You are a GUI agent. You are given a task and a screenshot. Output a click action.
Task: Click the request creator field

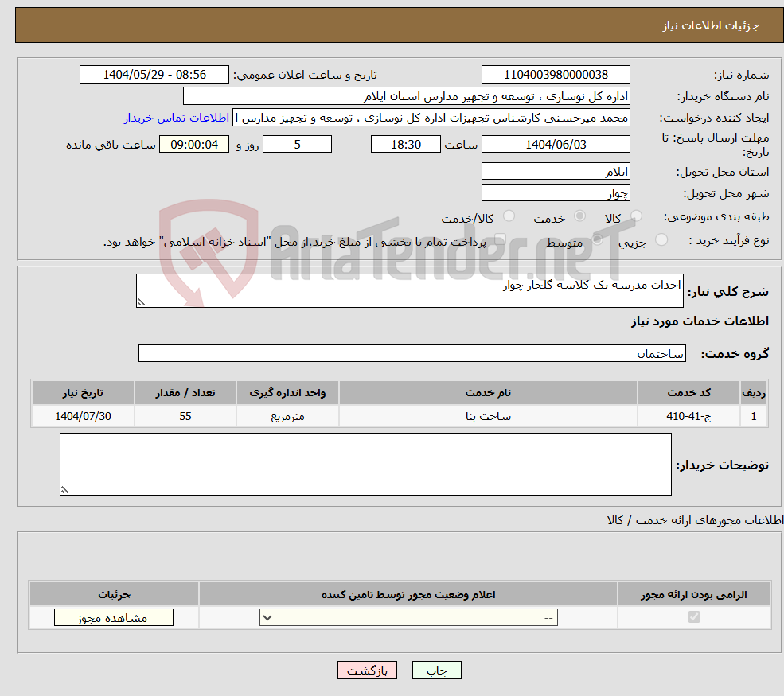tap(431, 118)
